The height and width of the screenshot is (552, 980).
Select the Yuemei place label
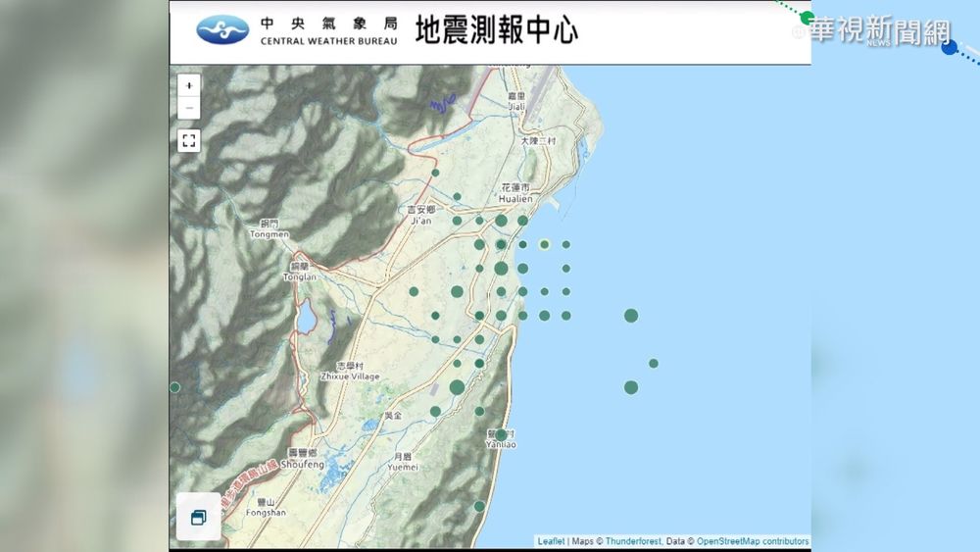pyautogui.click(x=403, y=462)
